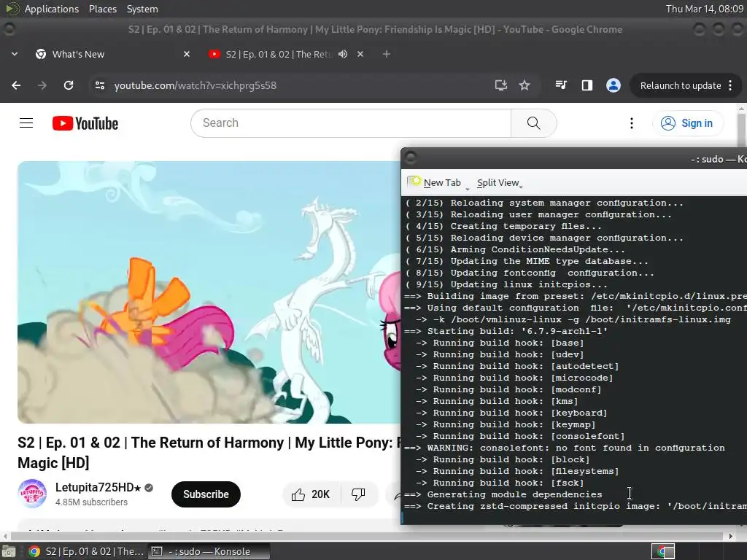The image size is (747, 560).
Task: Close the What's New tab
Action: point(187,54)
